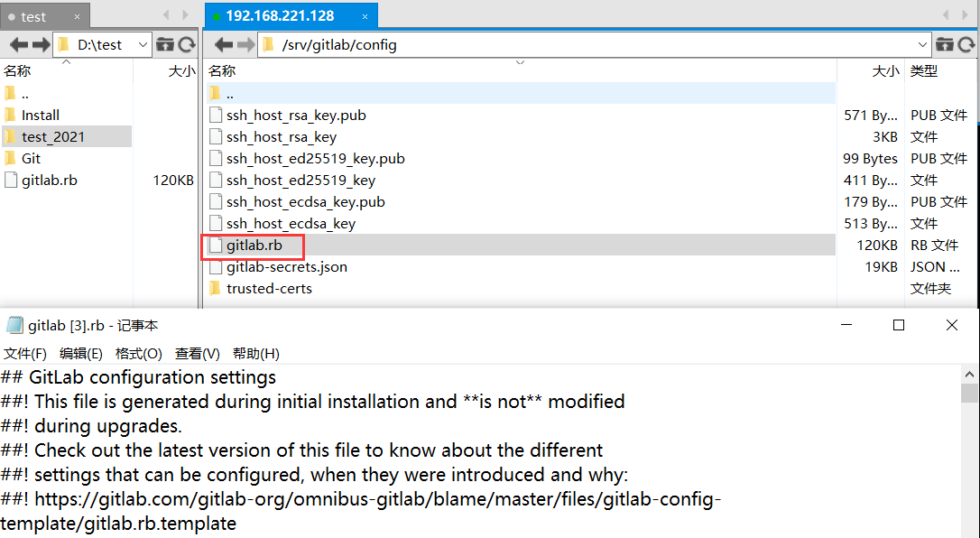Click the Notepad icon in the title bar

[x=13, y=324]
